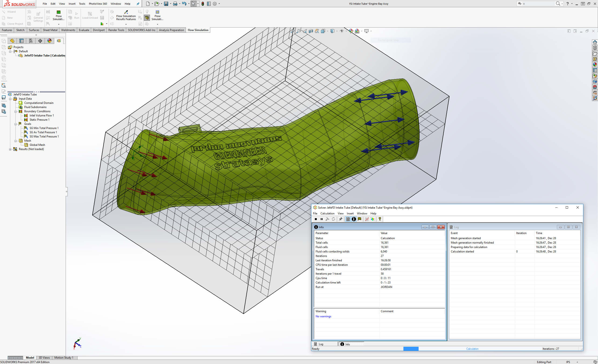
Task: Select Static Pressure 1 boundary condition
Action: (39, 120)
